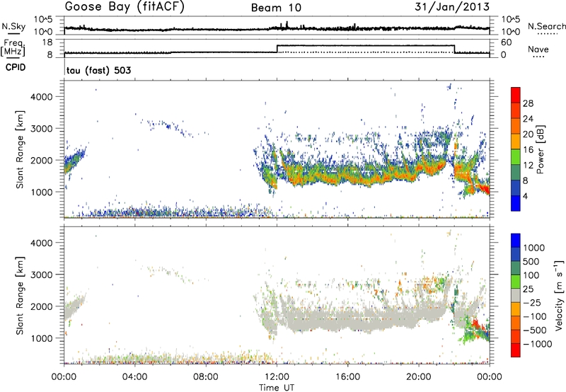This screenshot has height=392, width=566.
Task: Select the "Freq. [MHz]" axis label
Action: [x=13, y=47]
